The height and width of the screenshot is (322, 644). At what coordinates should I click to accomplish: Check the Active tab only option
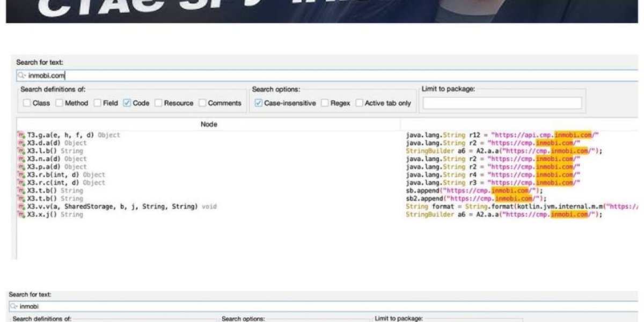(x=359, y=103)
